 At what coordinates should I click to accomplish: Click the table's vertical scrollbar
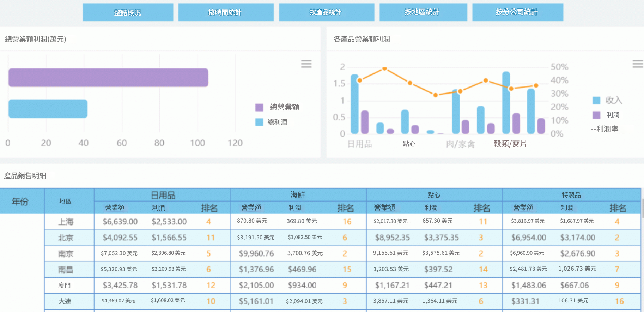[x=642, y=208]
